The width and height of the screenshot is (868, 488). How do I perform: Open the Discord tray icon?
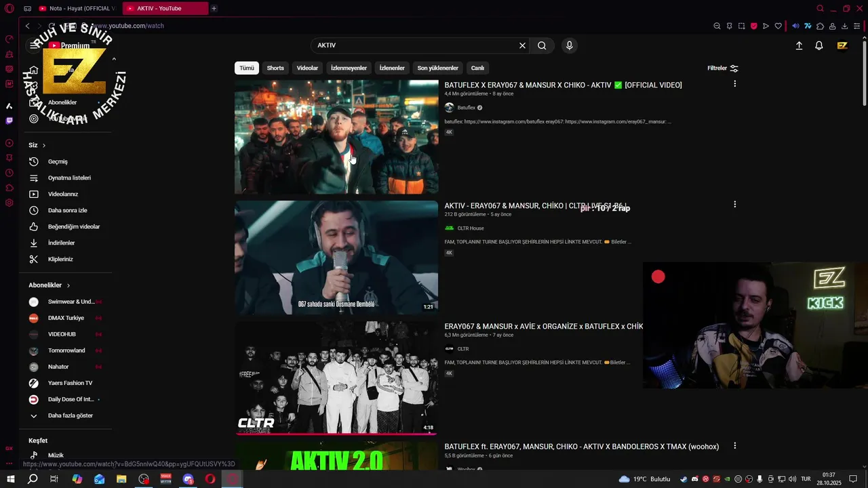[694, 479]
